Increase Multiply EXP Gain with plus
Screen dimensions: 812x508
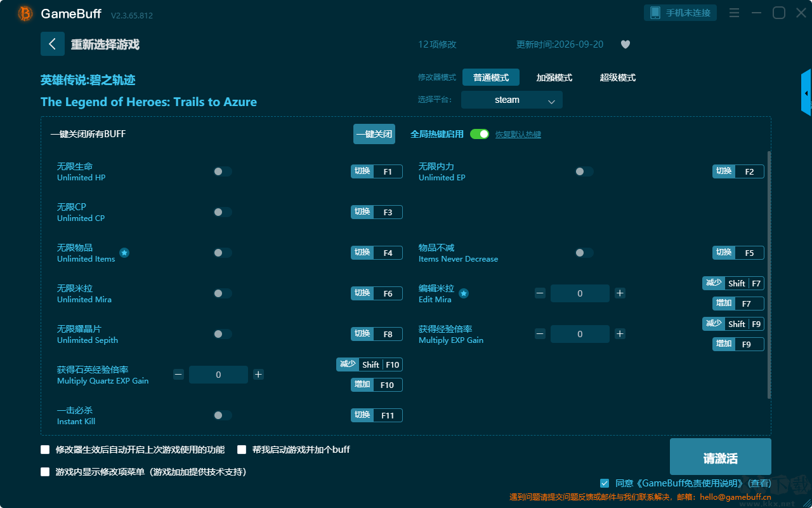click(620, 334)
